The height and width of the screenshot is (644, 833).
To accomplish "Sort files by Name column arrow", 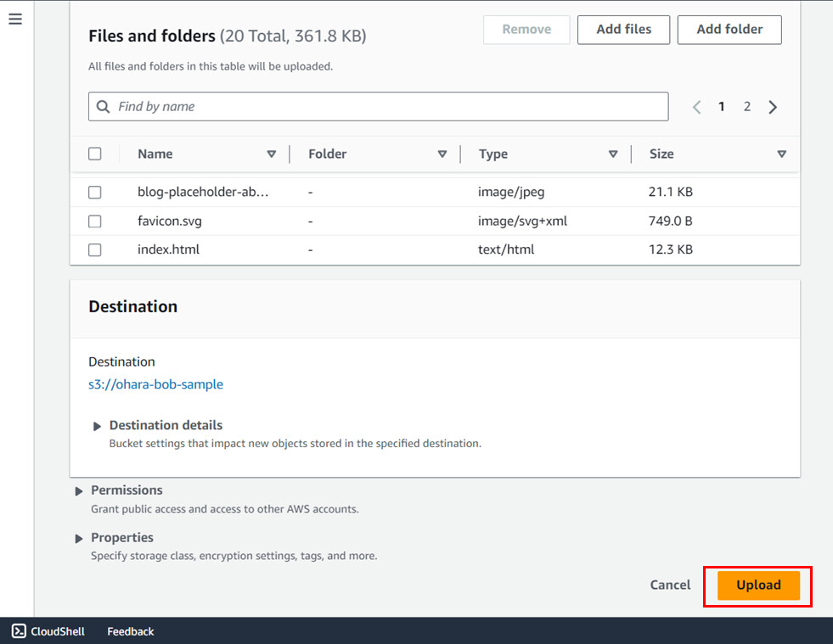I will pyautogui.click(x=272, y=154).
